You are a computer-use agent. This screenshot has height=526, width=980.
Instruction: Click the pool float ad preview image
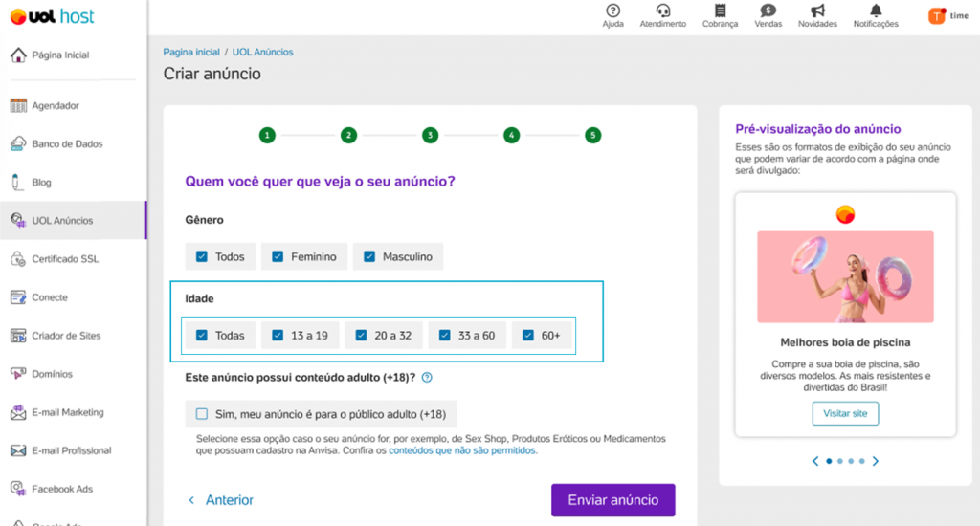pos(845,276)
